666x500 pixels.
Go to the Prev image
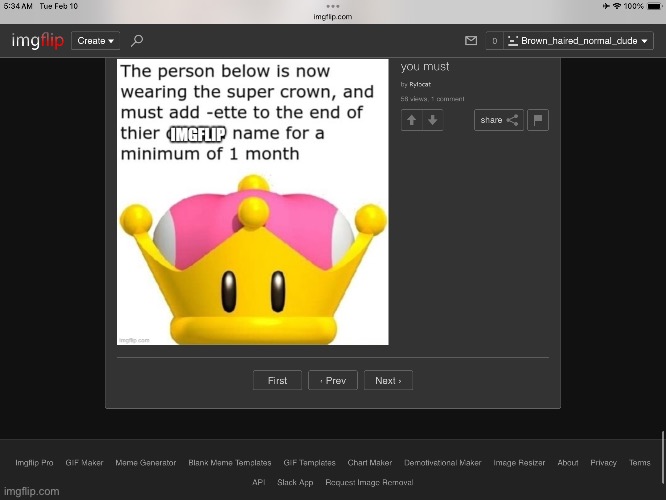(x=333, y=381)
